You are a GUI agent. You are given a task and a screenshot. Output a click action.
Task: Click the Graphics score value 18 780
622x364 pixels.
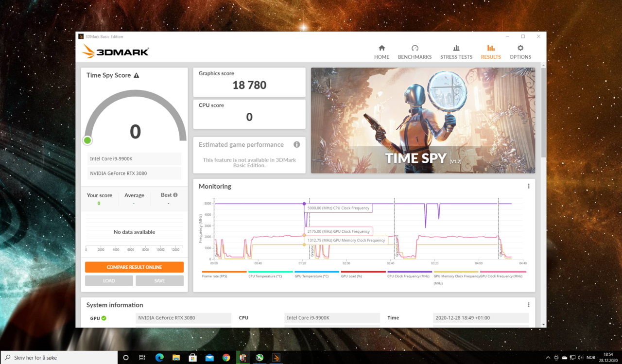pos(249,85)
